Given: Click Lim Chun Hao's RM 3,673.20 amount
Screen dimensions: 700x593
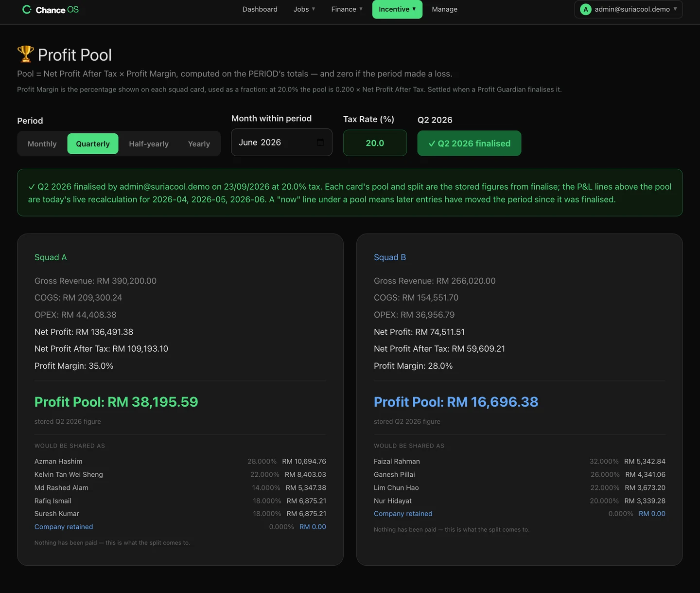Looking at the screenshot, I should click(x=645, y=487).
